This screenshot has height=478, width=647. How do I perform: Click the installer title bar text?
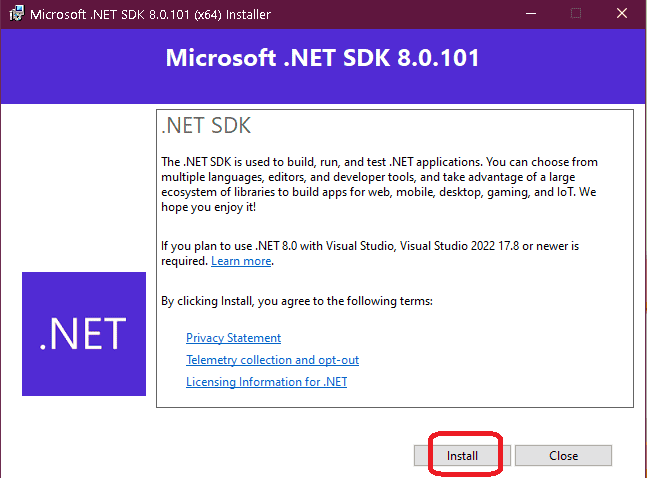tap(151, 14)
